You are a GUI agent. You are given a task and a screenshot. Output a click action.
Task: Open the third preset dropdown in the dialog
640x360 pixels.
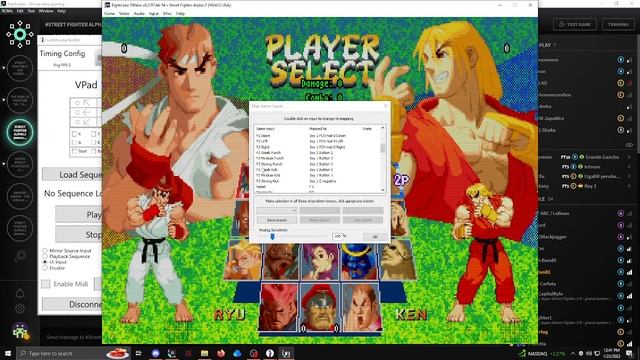362,211
